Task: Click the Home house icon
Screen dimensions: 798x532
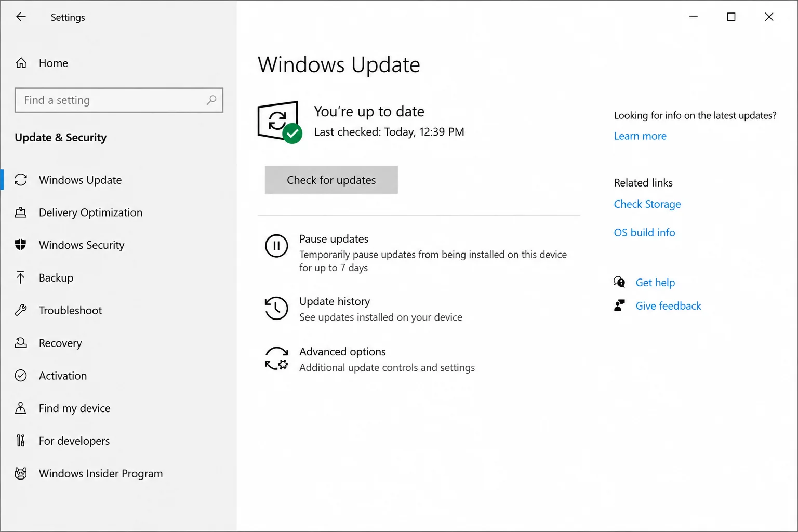Action: [x=21, y=63]
